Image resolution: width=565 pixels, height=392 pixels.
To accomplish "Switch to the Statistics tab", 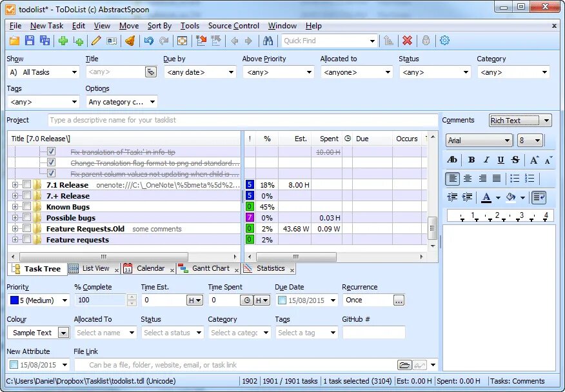I will [x=271, y=268].
